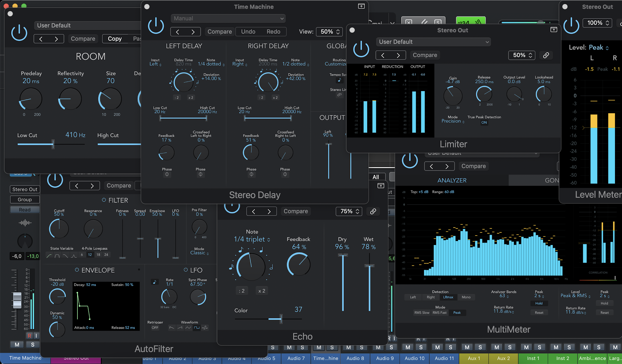Select the Audio 10 track tab at the bottom
The width and height of the screenshot is (622, 364).
tap(414, 358)
